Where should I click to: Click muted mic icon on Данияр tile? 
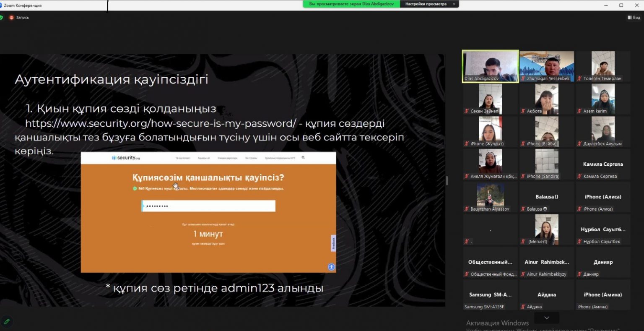click(579, 274)
